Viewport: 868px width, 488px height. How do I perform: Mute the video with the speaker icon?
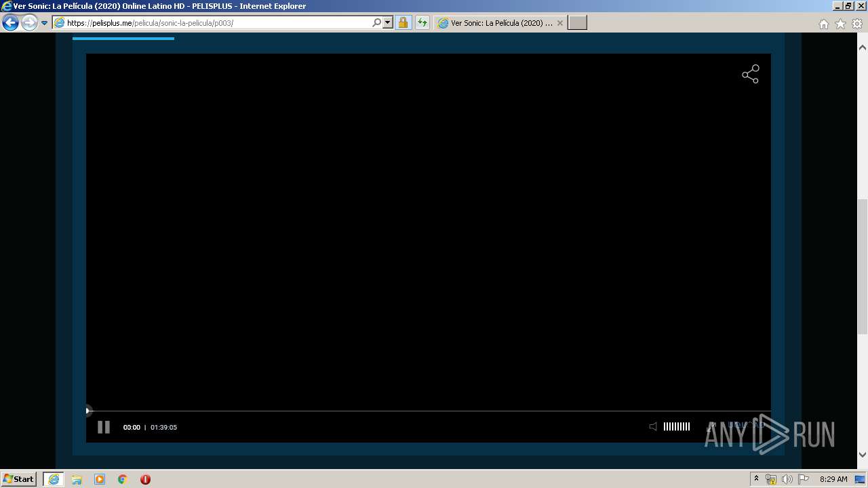click(653, 426)
